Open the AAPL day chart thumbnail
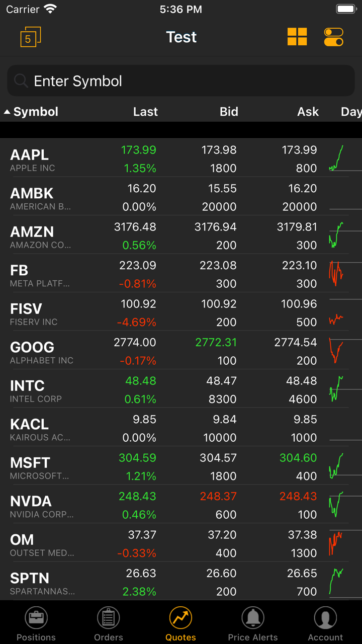362x644 pixels. click(337, 159)
